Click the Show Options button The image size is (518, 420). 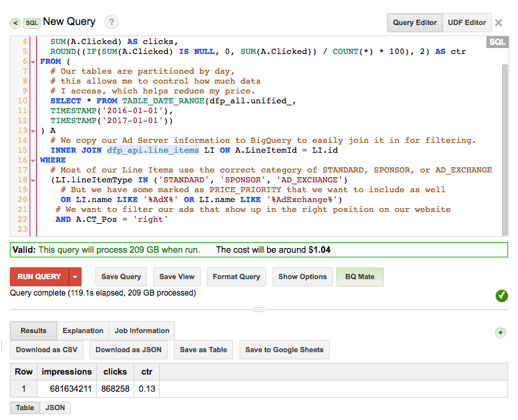302,276
